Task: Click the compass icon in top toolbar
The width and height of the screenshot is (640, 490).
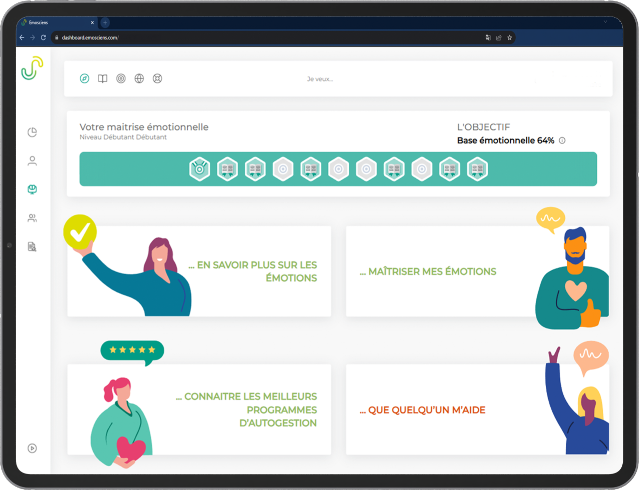Action: [84, 79]
